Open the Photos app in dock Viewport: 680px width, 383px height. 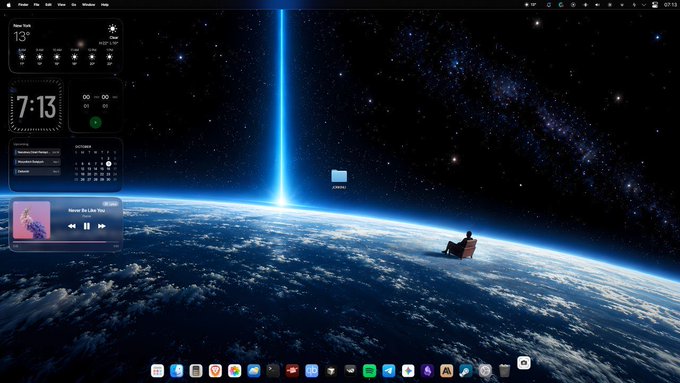coord(235,371)
